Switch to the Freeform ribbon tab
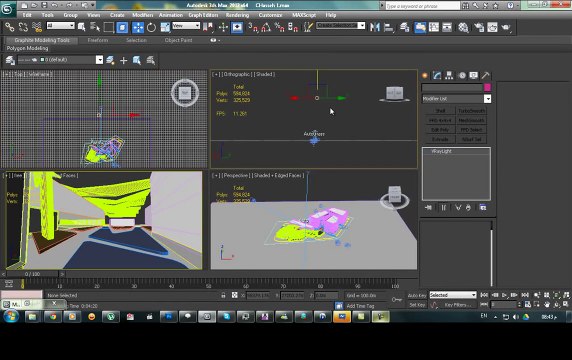 [98, 40]
